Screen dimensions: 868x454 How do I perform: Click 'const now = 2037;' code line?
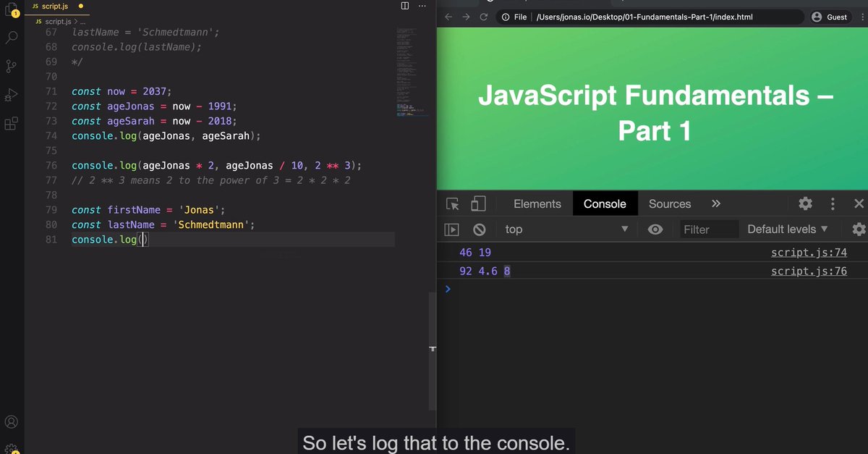(x=122, y=91)
